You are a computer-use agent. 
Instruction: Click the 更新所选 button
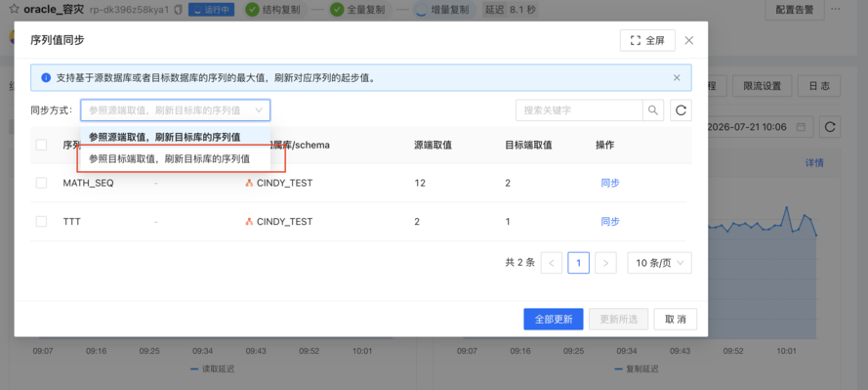click(x=618, y=319)
